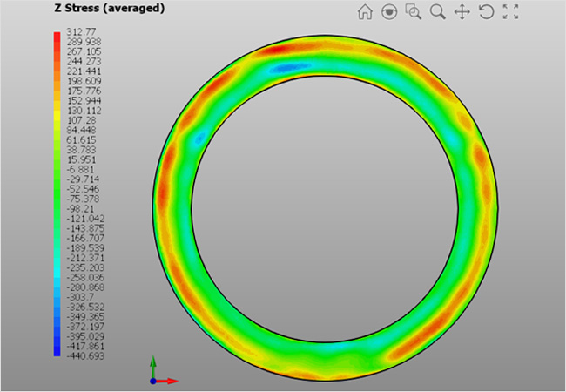This screenshot has height=392, width=566.
Task: Select the magnifying glass Zoom tool
Action: point(438,12)
